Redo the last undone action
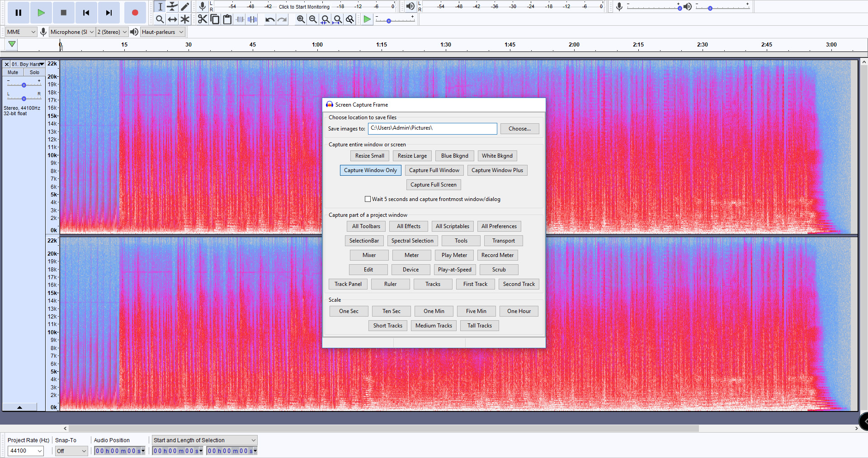The height and width of the screenshot is (458, 868). (282, 19)
